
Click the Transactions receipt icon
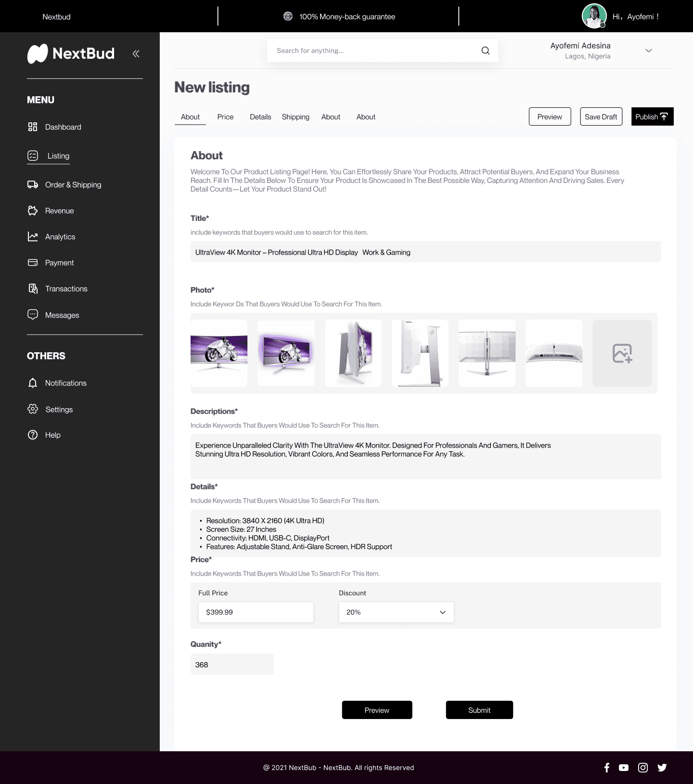click(33, 288)
